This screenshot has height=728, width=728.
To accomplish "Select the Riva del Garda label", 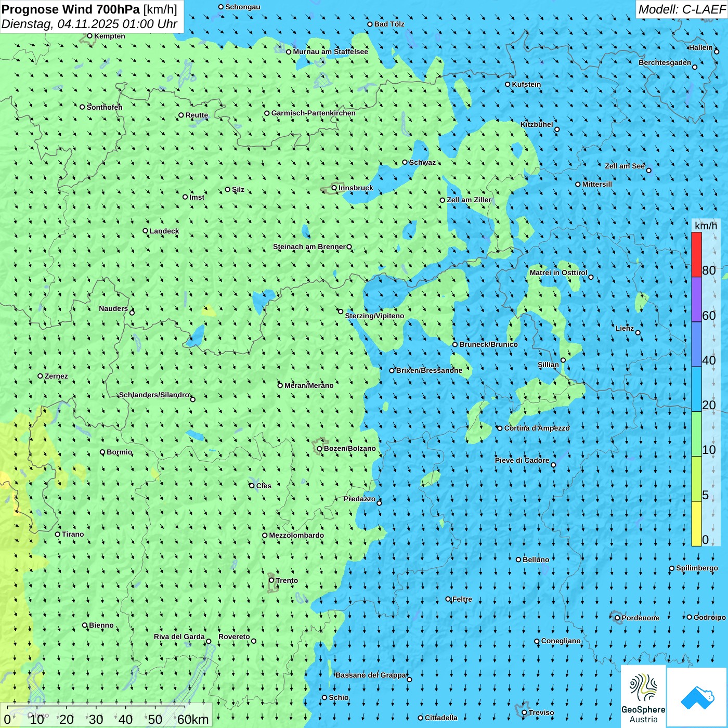I will point(179,636).
